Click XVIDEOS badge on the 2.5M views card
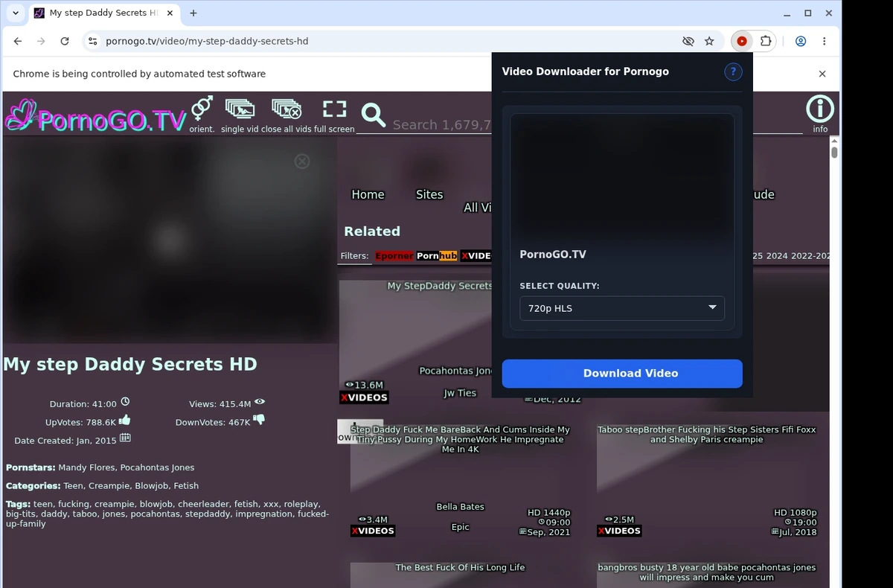893x588 pixels. point(619,531)
